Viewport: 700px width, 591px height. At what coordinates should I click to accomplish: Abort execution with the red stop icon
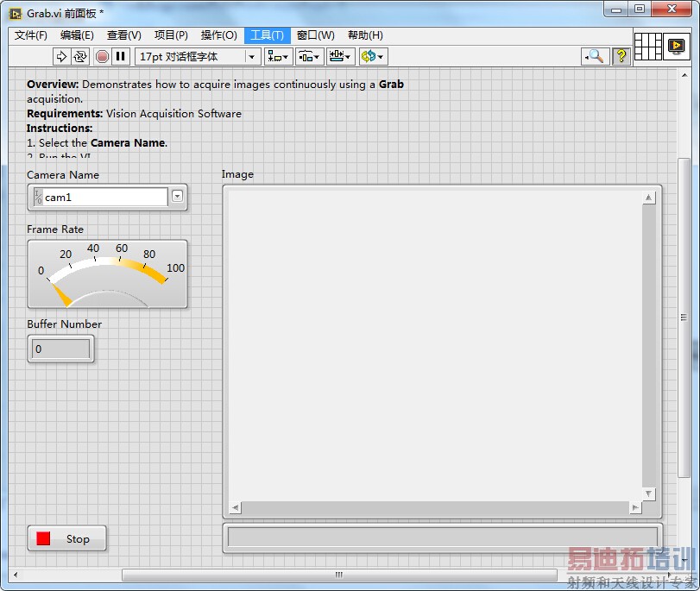102,57
